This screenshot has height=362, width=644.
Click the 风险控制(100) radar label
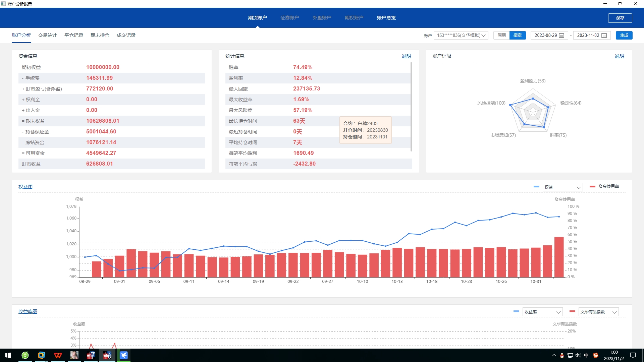(491, 103)
